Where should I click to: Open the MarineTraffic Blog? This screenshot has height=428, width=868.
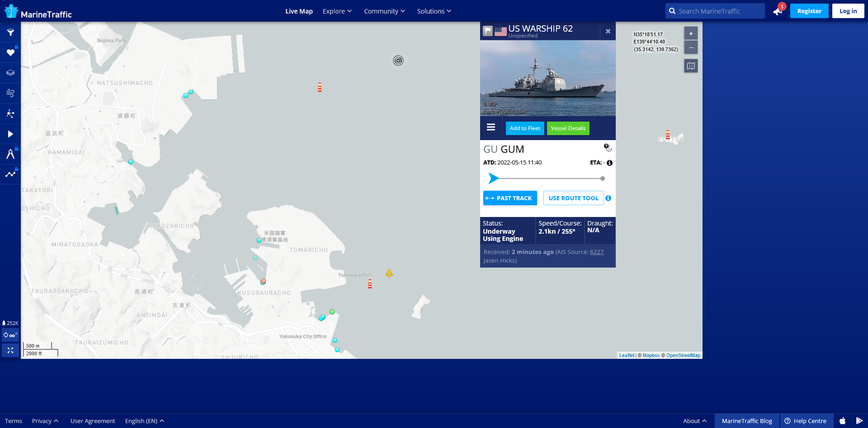pos(747,421)
